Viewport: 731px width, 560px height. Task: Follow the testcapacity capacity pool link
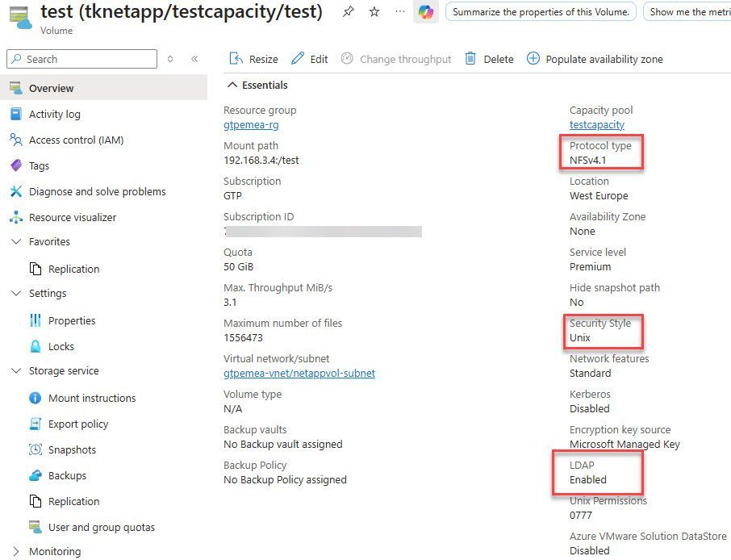pos(596,125)
